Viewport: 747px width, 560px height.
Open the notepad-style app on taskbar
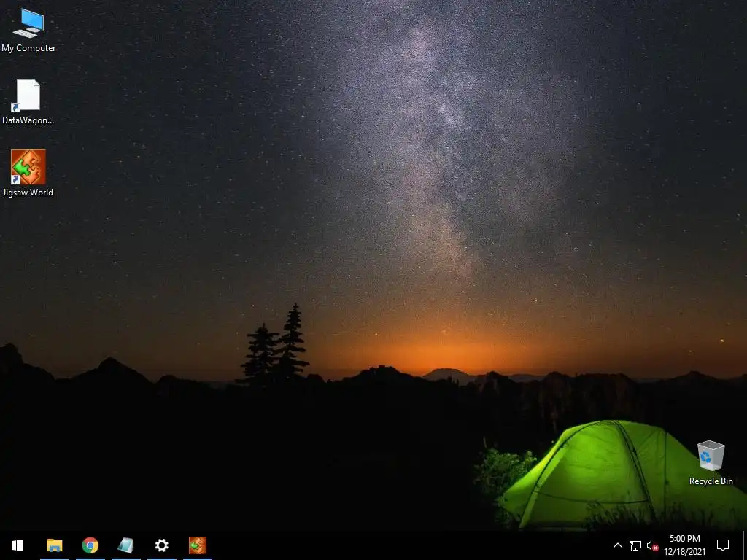pyautogui.click(x=125, y=545)
